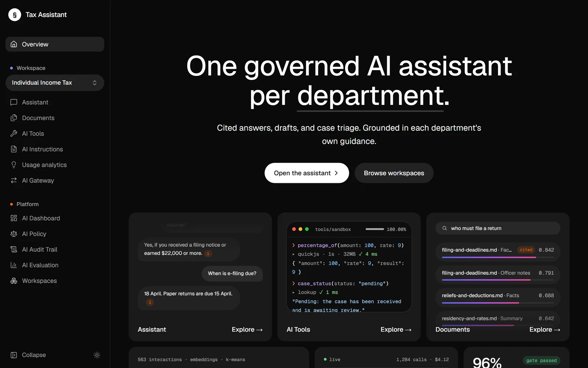Click the Overview home icon
588x368 pixels.
pyautogui.click(x=14, y=44)
